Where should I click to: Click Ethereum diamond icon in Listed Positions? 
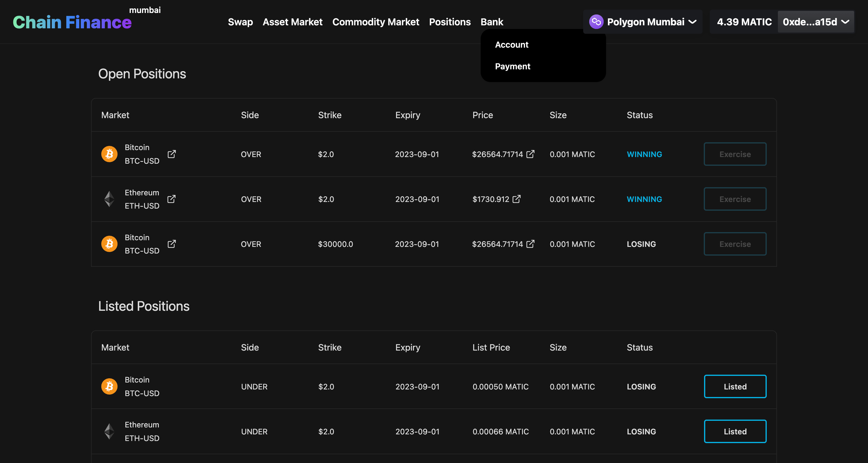(x=109, y=431)
